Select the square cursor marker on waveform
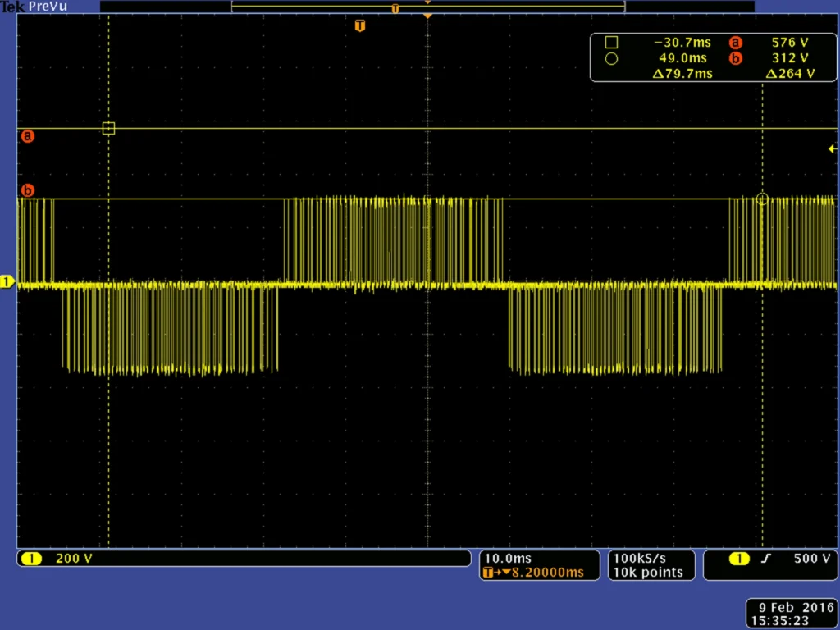Viewport: 840px width, 630px height. 108,128
